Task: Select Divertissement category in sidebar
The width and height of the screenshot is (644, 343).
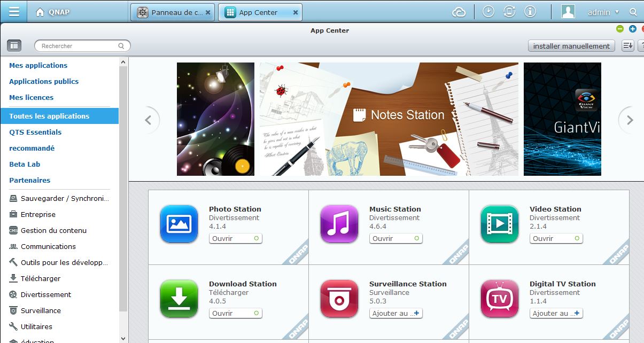Action: [x=40, y=294]
